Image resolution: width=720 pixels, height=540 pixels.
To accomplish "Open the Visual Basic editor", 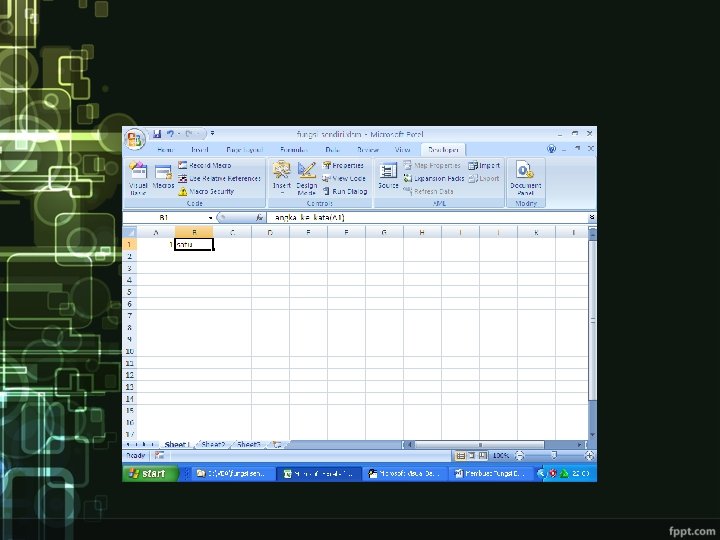I will (138, 179).
